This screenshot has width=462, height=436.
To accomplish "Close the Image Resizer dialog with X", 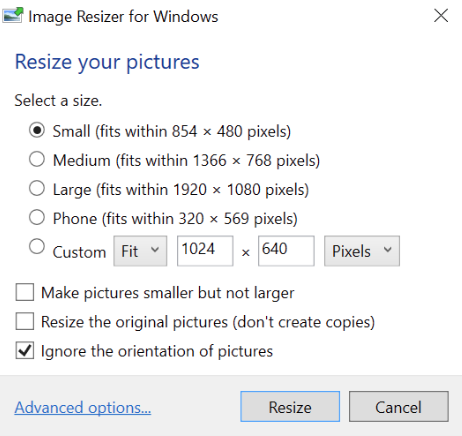I will 441,16.
